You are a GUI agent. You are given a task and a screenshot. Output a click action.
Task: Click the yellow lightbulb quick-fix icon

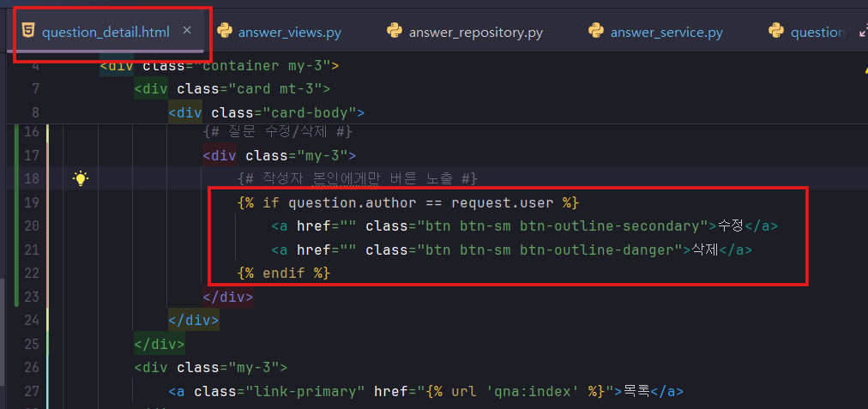click(x=81, y=178)
